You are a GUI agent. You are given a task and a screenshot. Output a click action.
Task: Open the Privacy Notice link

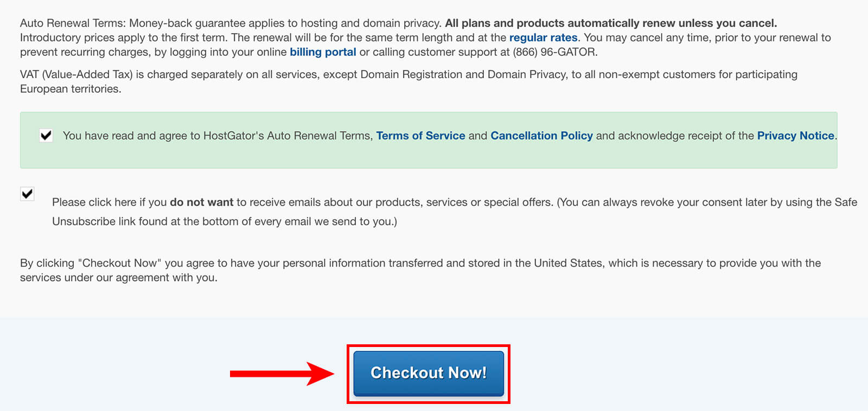(795, 136)
